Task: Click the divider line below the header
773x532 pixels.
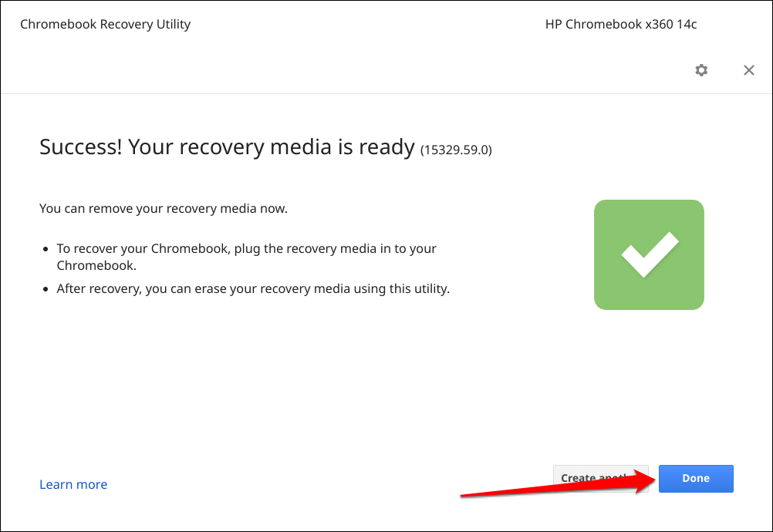Action: tap(386, 93)
